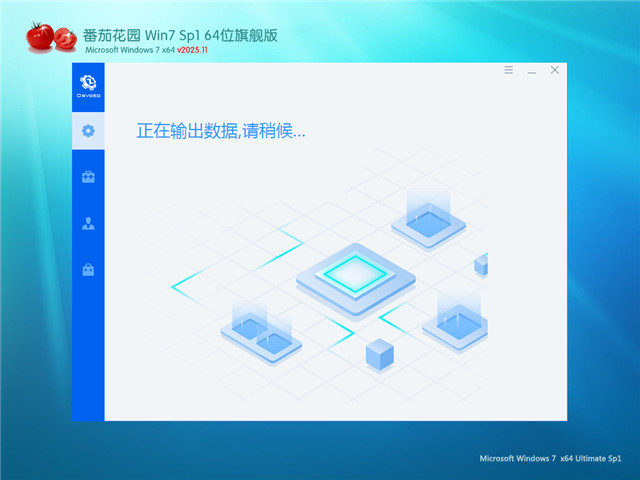Click the tomato logo on the desktop
Screen dimensions: 640x480
click(50, 37)
